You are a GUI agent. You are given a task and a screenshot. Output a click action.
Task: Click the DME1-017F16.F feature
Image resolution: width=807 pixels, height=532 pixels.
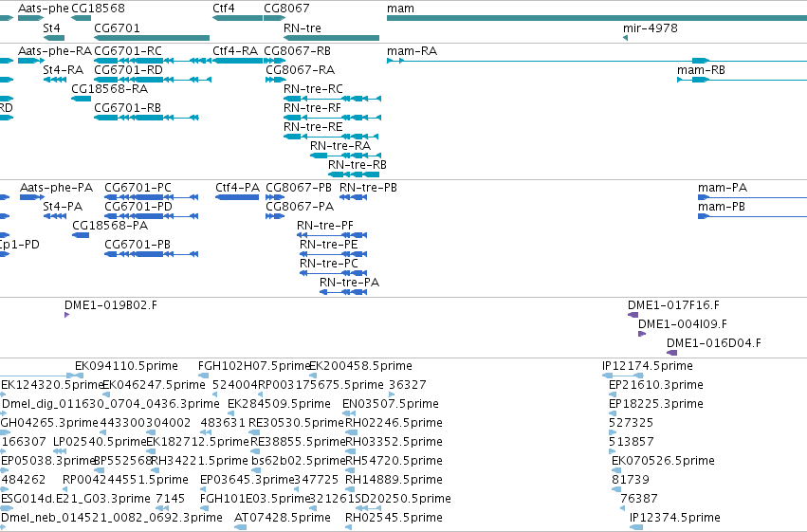click(x=633, y=315)
